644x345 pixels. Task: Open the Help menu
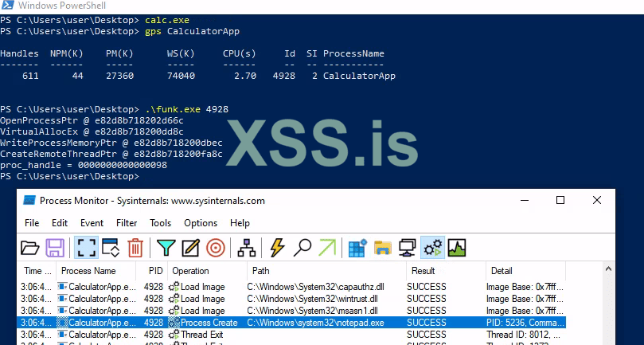pyautogui.click(x=240, y=223)
